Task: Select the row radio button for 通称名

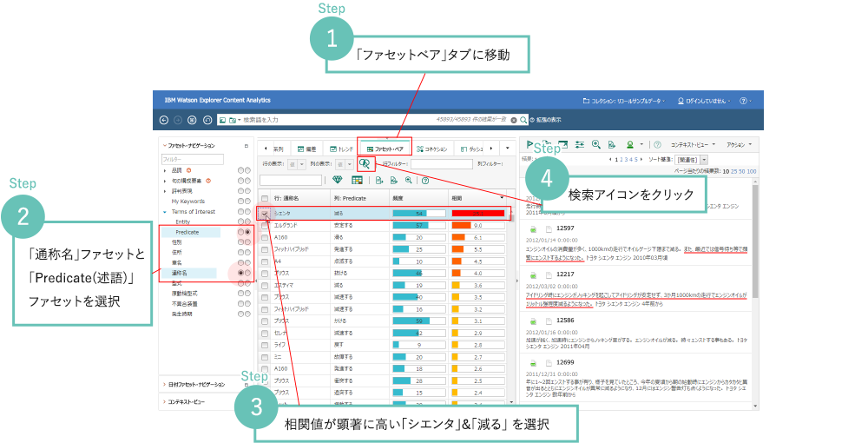Action: [x=240, y=274]
